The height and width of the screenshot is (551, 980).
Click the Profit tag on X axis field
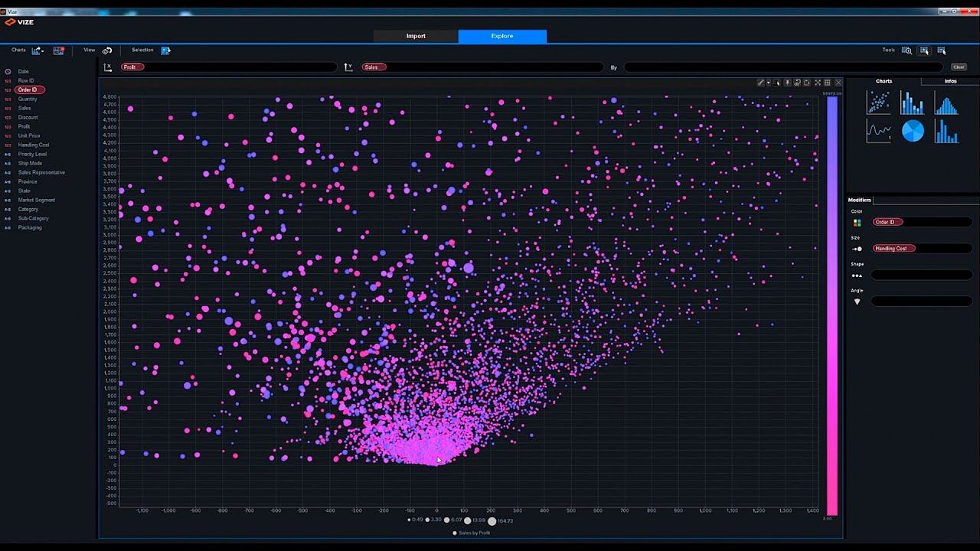coord(131,67)
